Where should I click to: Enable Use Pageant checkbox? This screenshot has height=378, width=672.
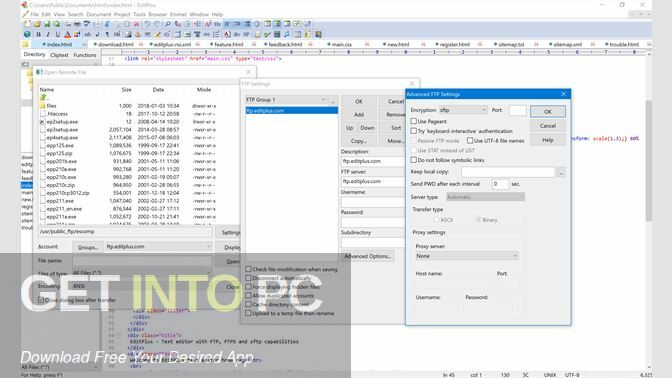[x=414, y=121]
